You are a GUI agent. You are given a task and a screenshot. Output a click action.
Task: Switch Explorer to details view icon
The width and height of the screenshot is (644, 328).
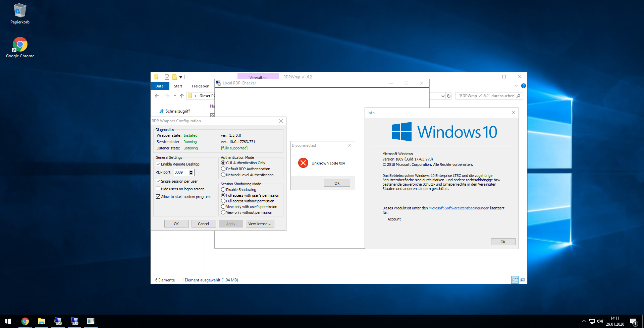[515, 280]
